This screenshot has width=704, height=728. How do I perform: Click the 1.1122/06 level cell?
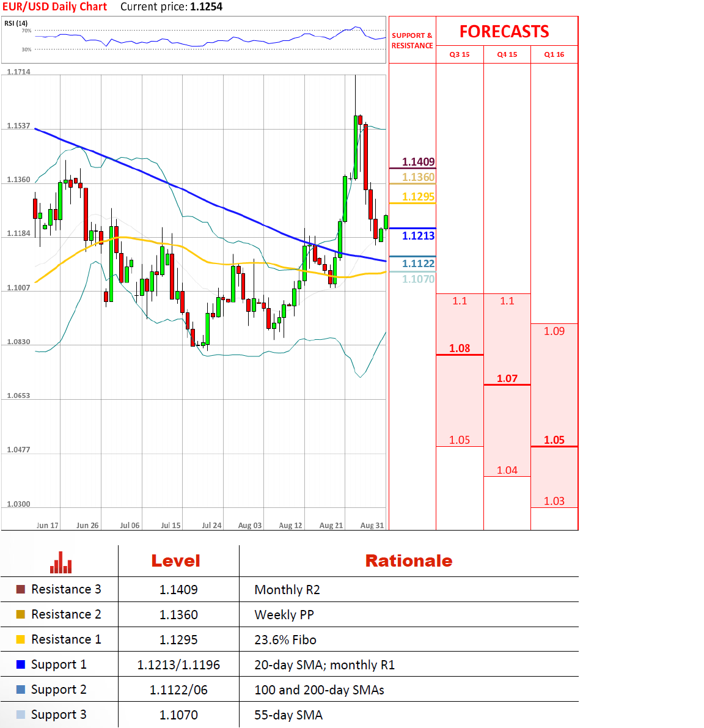point(178,690)
